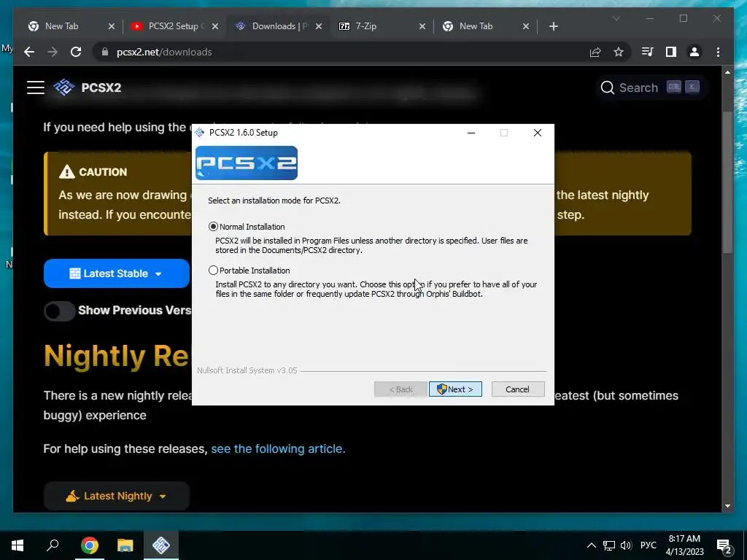This screenshot has width=747, height=560.
Task: Close the 7-Zip tab
Action: point(422,26)
